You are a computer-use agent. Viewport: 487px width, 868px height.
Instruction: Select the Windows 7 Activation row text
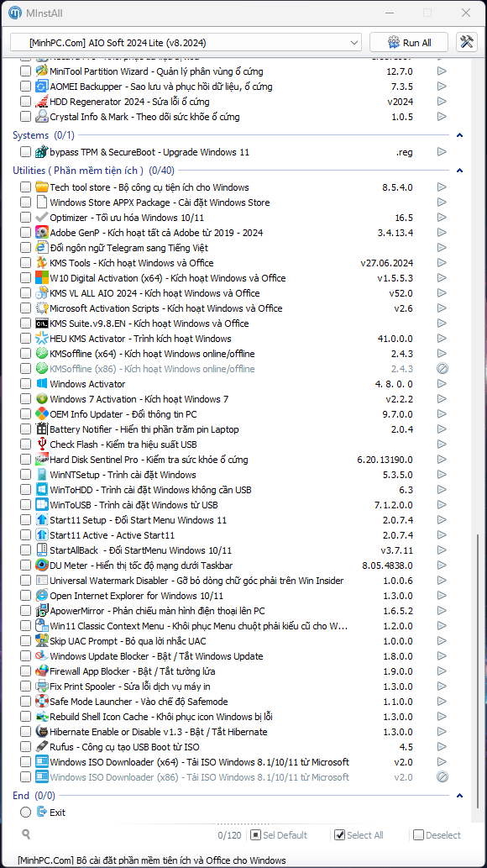[x=139, y=399]
